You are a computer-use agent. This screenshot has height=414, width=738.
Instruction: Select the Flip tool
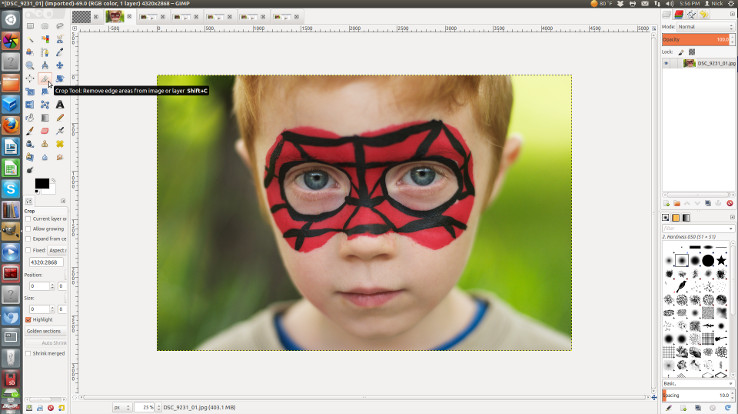30,104
